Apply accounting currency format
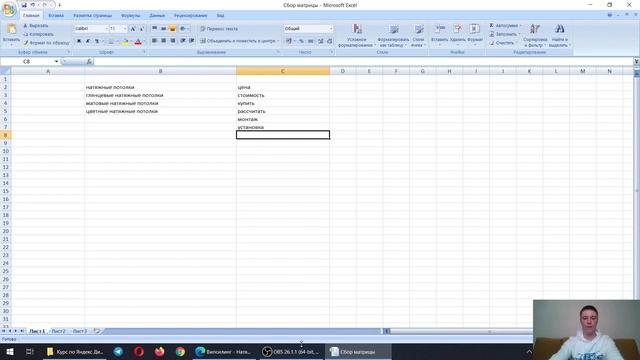This screenshot has width=640, height=360. click(x=289, y=41)
